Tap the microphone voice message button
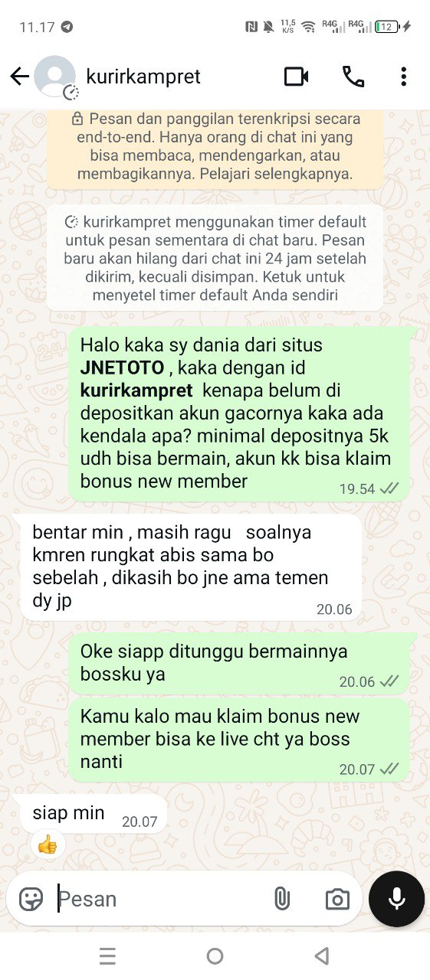 pyautogui.click(x=396, y=899)
